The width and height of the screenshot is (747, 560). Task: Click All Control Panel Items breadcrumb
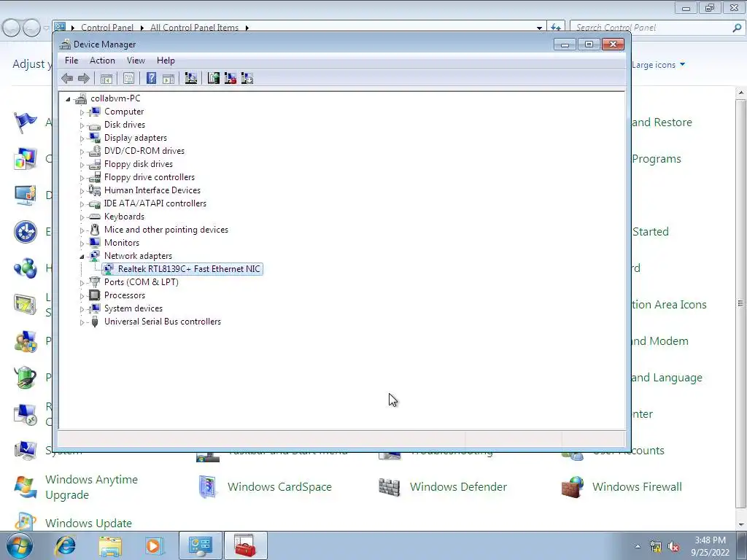pos(194,27)
